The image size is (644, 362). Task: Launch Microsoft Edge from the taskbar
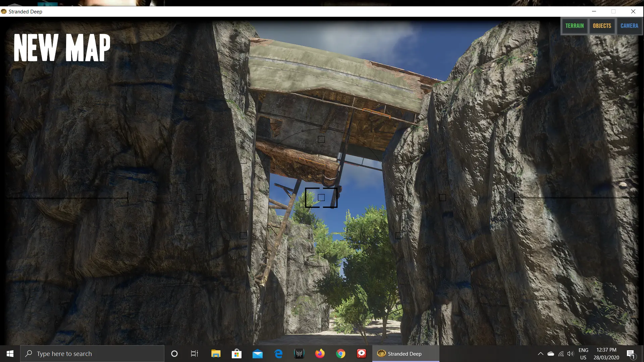point(278,354)
